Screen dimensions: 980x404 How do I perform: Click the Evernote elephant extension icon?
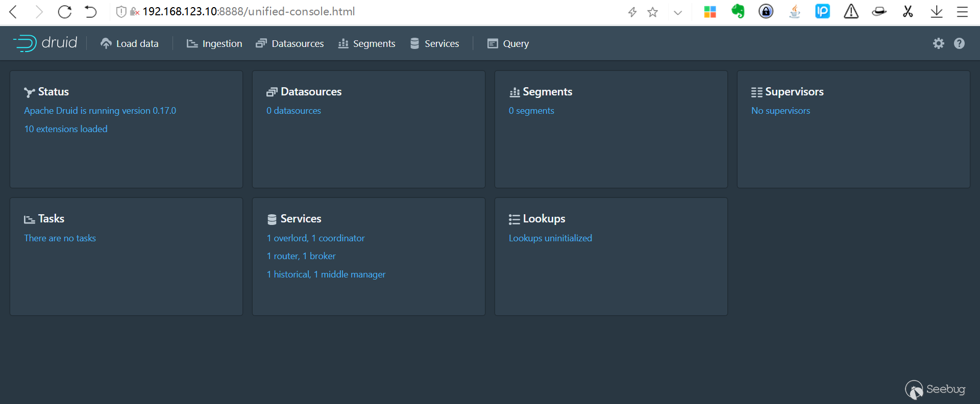738,12
